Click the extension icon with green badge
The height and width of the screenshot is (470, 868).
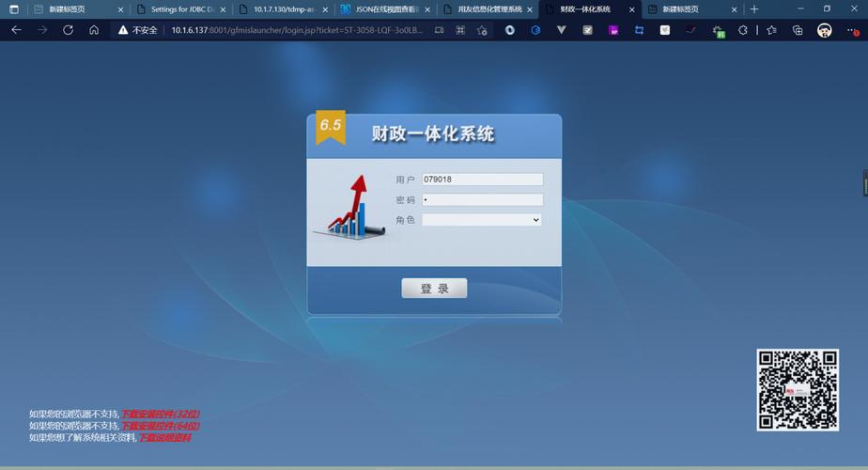pos(718,32)
